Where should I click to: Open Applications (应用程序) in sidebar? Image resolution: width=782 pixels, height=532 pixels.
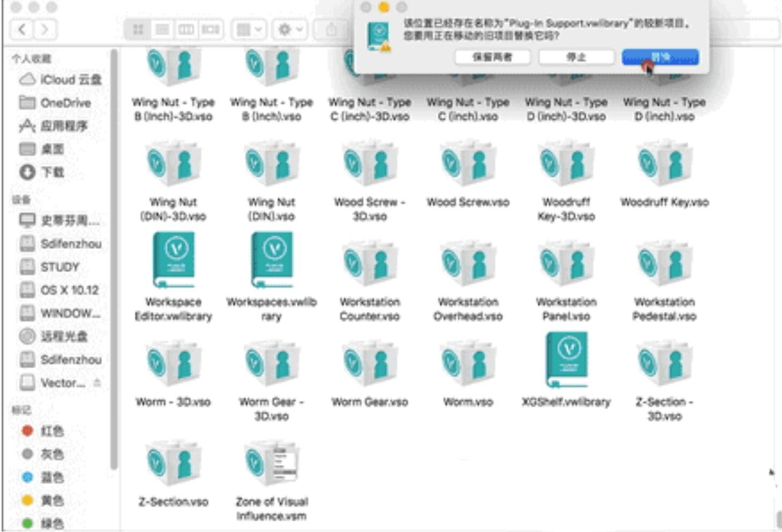coord(54,126)
